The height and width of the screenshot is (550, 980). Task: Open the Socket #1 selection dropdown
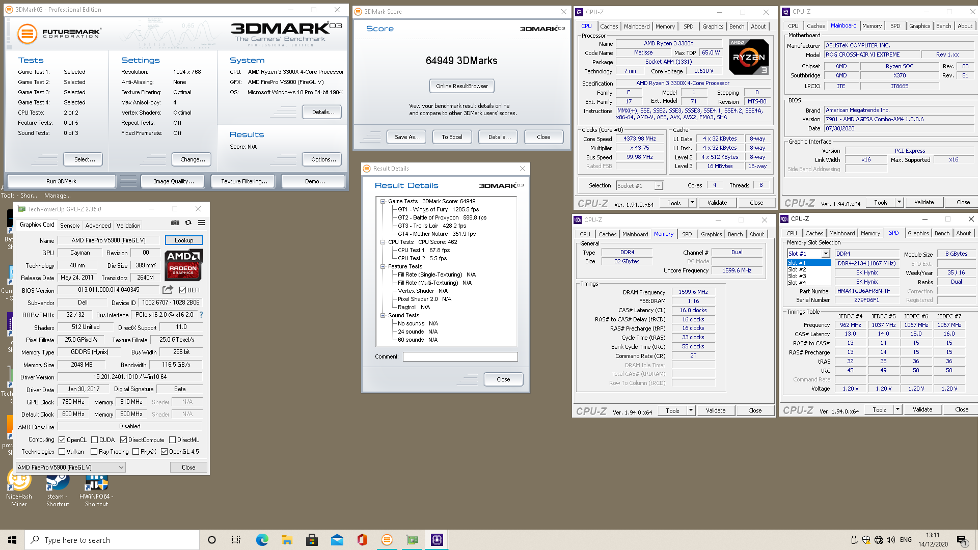[639, 186]
